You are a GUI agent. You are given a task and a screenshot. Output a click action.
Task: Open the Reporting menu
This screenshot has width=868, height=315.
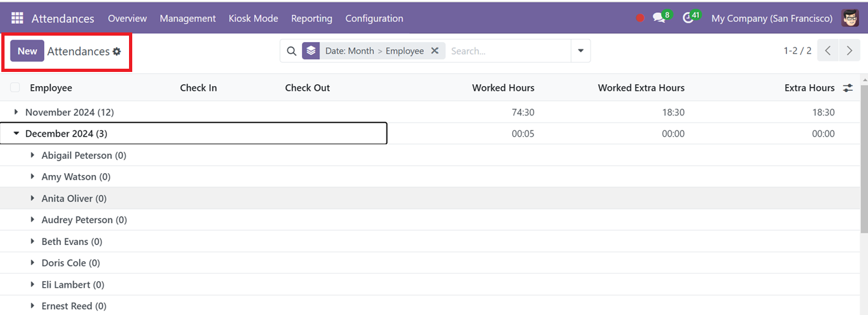[312, 18]
